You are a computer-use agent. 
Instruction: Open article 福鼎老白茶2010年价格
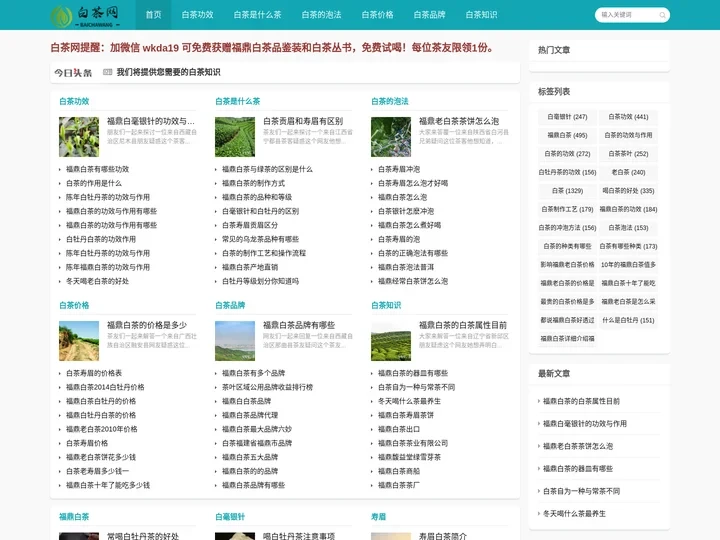[x=101, y=429]
